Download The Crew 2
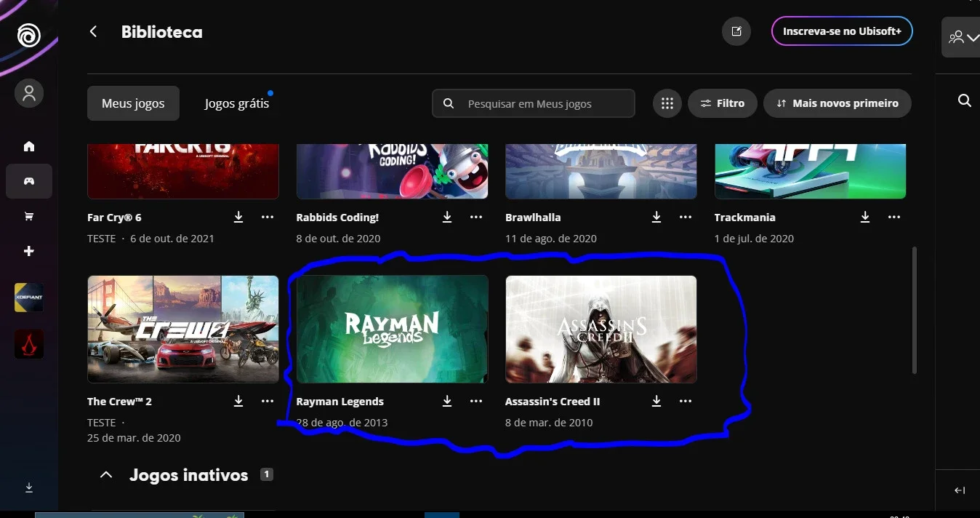This screenshot has width=980, height=518. [238, 401]
